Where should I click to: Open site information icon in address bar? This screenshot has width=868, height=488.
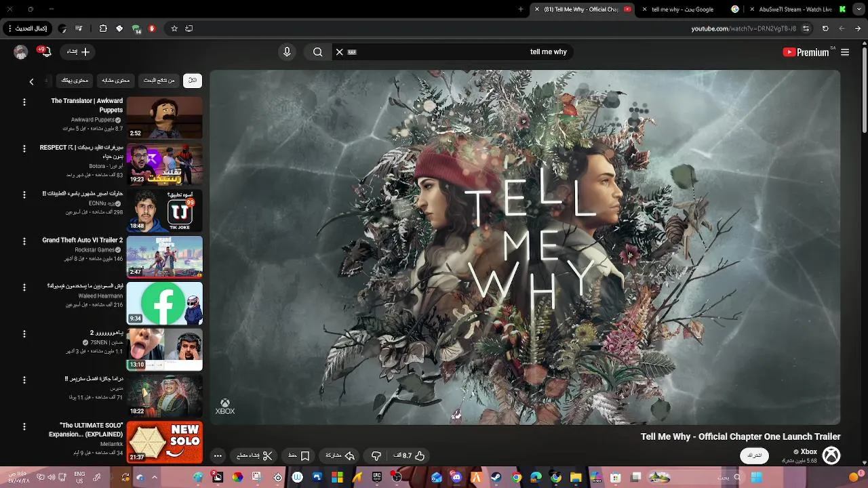click(x=806, y=28)
